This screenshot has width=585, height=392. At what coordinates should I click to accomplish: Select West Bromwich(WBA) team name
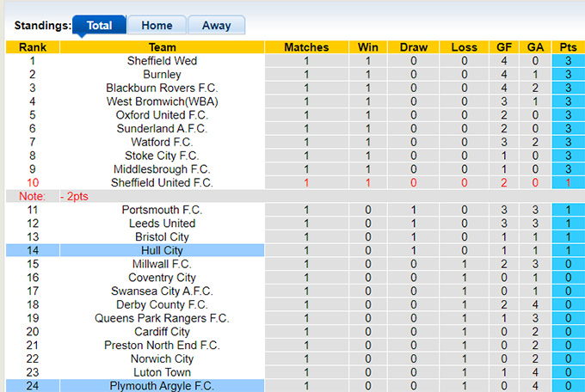pyautogui.click(x=162, y=101)
